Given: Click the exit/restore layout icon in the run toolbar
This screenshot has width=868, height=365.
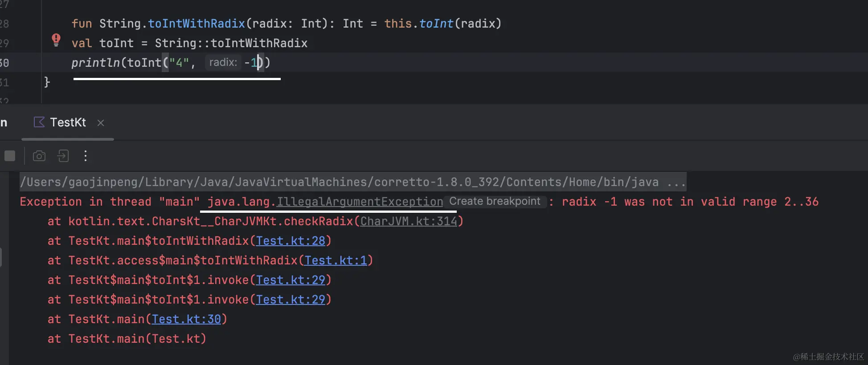Looking at the screenshot, I should click(63, 156).
